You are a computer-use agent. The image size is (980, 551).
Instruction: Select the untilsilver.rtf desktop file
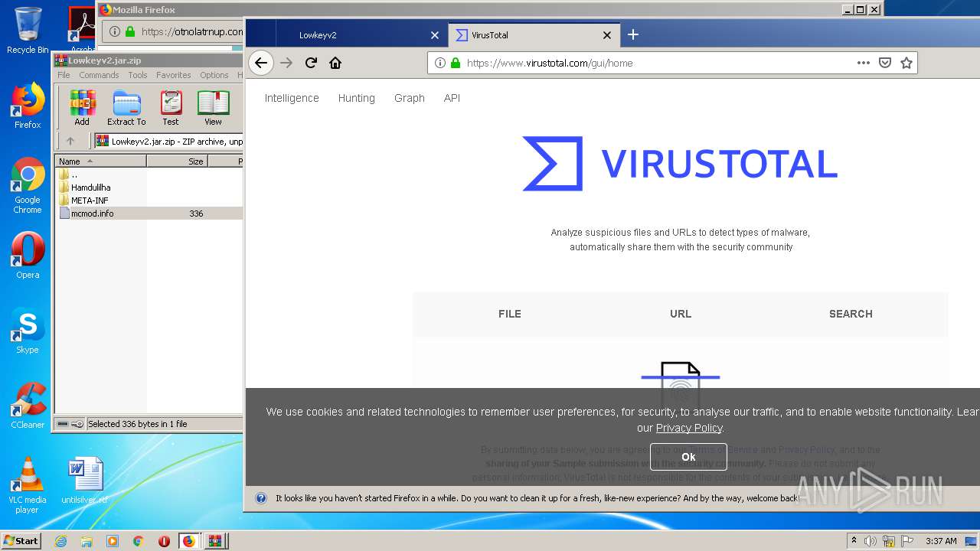click(84, 481)
